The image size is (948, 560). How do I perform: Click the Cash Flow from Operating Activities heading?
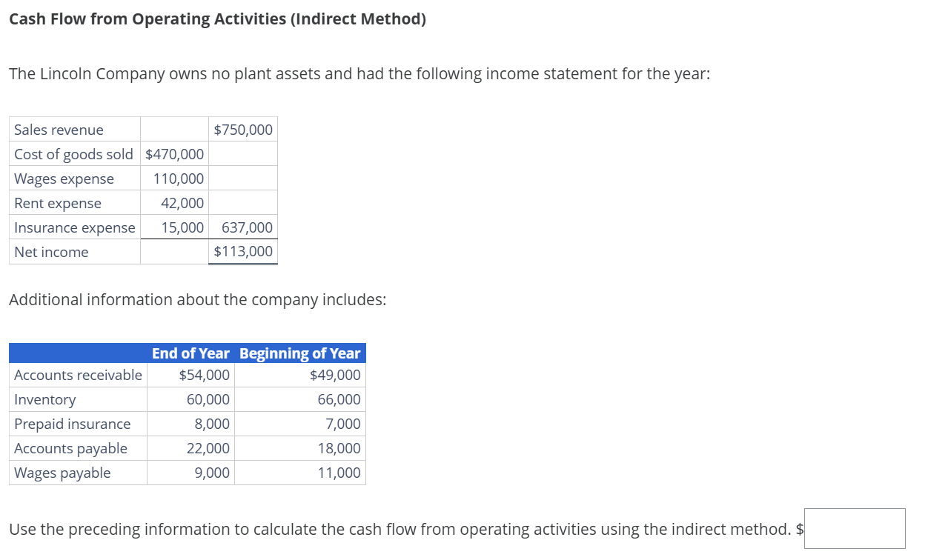pos(216,19)
